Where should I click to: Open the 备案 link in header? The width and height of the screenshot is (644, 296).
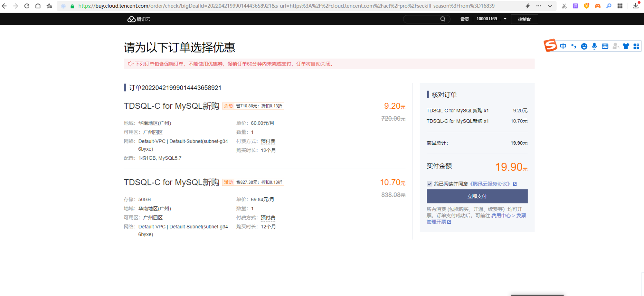(465, 19)
